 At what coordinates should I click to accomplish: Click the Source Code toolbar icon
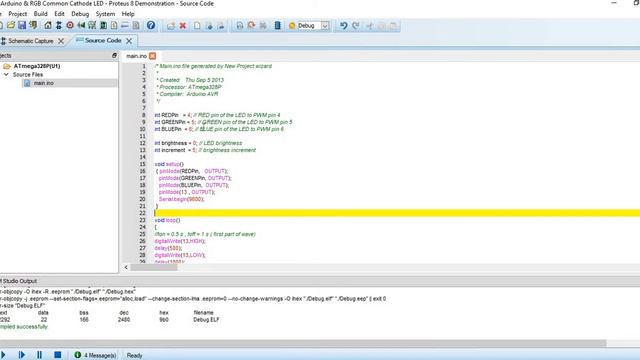pyautogui.click(x=125, y=26)
